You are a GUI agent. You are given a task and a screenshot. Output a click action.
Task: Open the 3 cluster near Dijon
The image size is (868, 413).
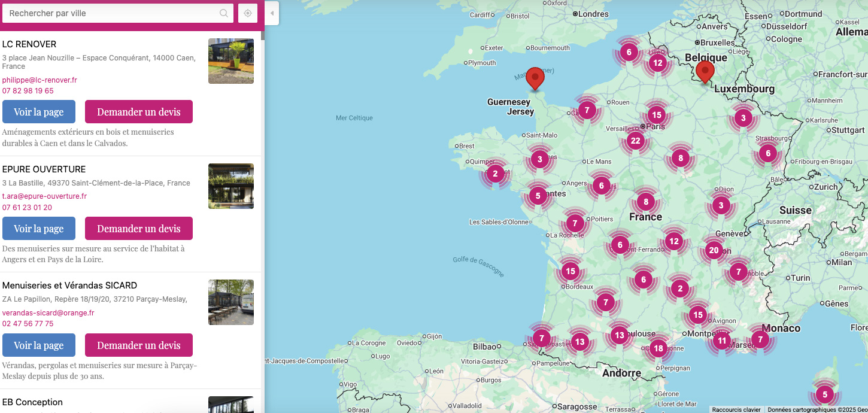pyautogui.click(x=721, y=206)
